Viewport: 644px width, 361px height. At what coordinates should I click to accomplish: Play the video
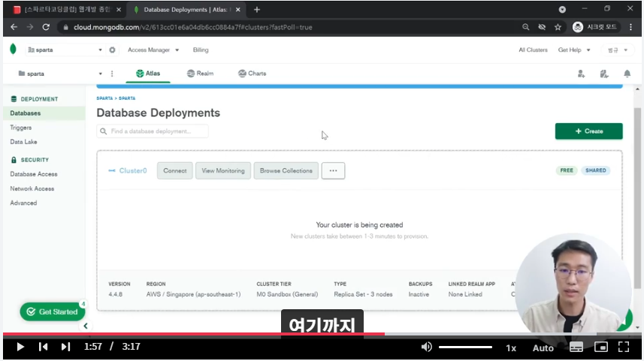[20, 347]
